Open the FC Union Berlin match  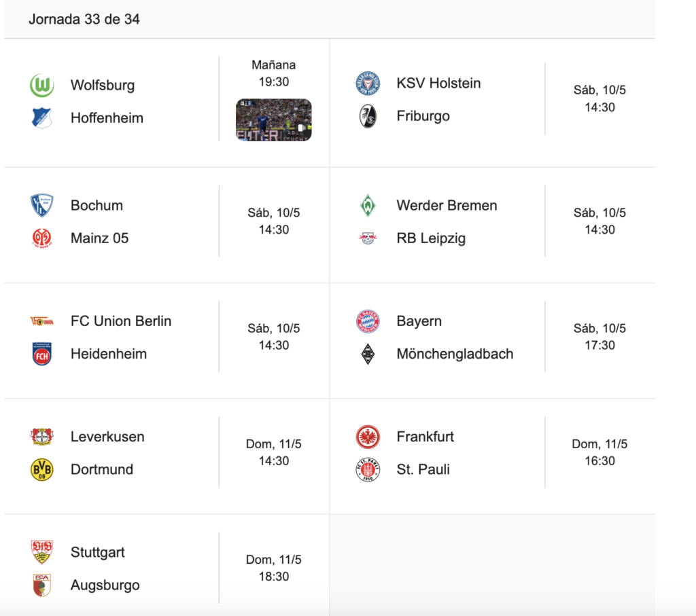167,337
